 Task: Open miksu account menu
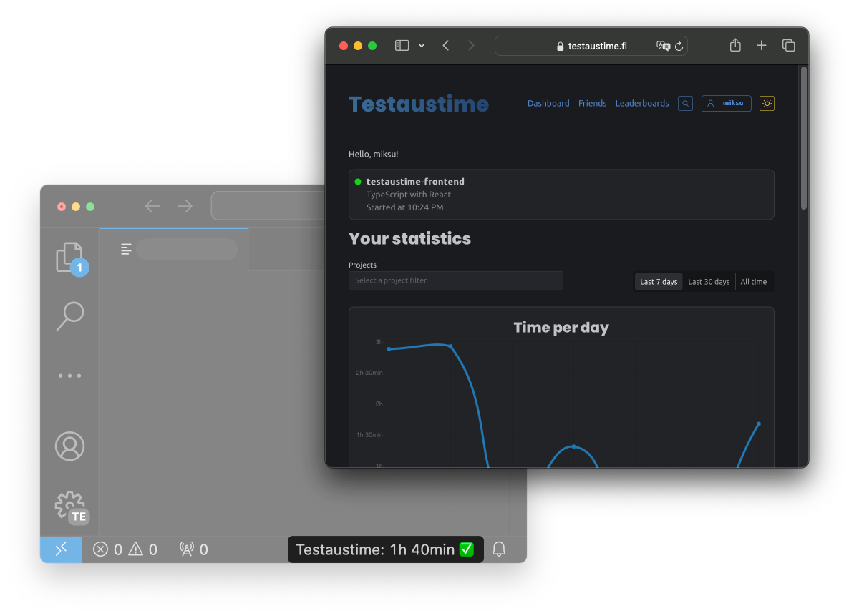(x=726, y=104)
